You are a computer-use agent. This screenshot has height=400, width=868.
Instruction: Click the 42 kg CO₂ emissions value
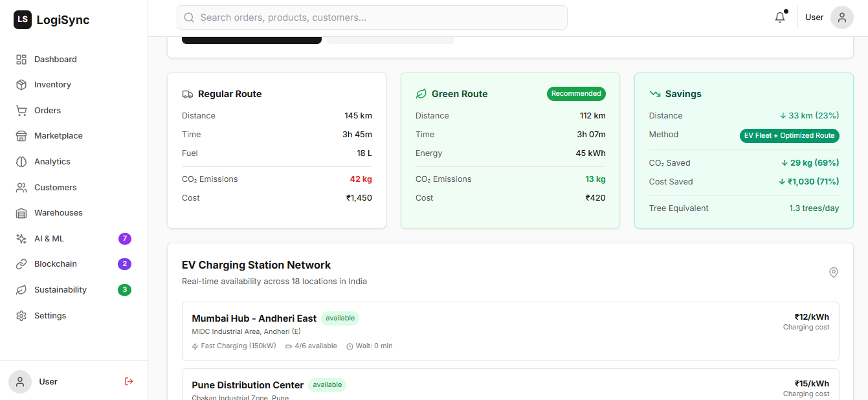click(x=361, y=179)
